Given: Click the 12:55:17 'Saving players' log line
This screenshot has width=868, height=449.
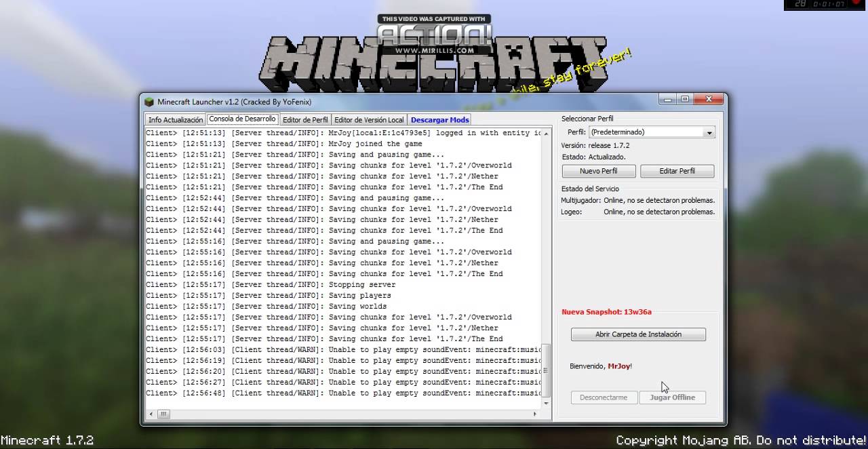Looking at the screenshot, I should (269, 296).
